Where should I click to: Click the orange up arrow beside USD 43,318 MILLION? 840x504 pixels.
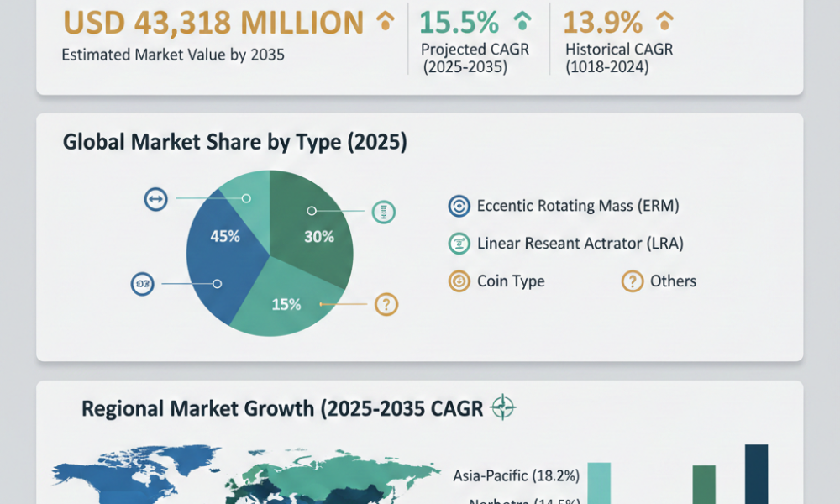[x=386, y=21]
